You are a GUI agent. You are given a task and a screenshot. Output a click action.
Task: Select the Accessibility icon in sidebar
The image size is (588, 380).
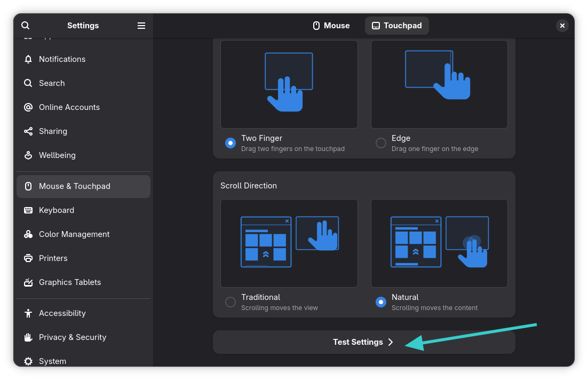click(28, 313)
